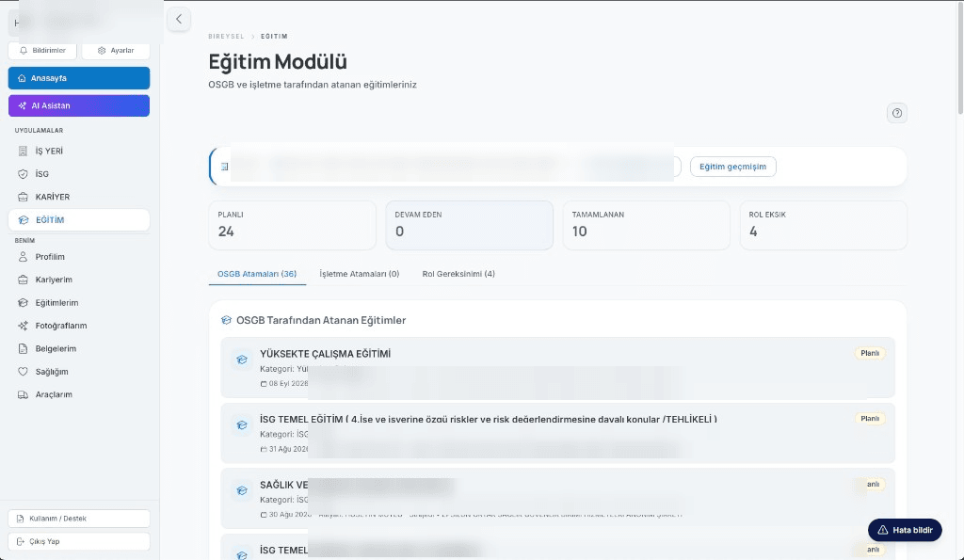Click the YÜKSEKTE ÇALIŞMA EĞİTİMİ cap icon

pyautogui.click(x=242, y=360)
